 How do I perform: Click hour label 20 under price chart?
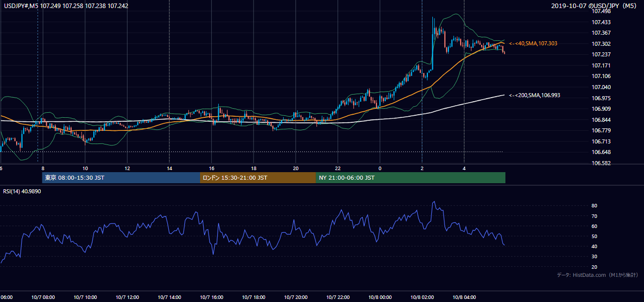[x=296, y=169]
